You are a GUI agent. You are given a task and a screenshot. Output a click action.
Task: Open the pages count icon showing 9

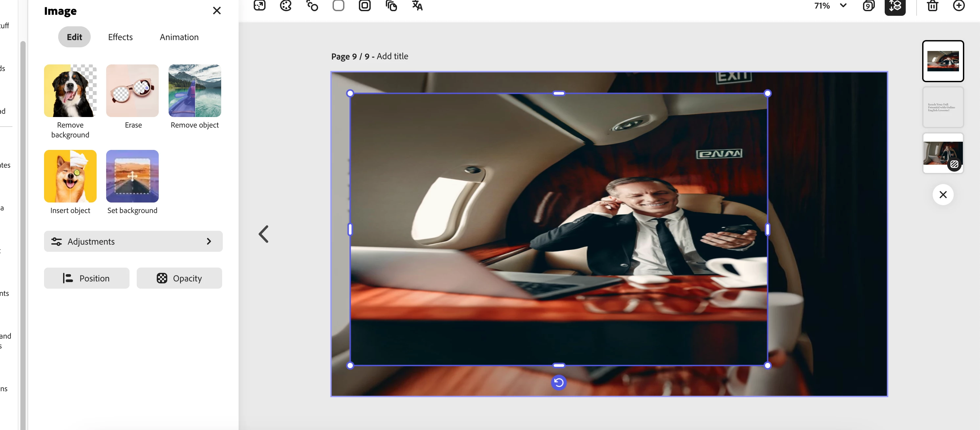click(x=869, y=6)
